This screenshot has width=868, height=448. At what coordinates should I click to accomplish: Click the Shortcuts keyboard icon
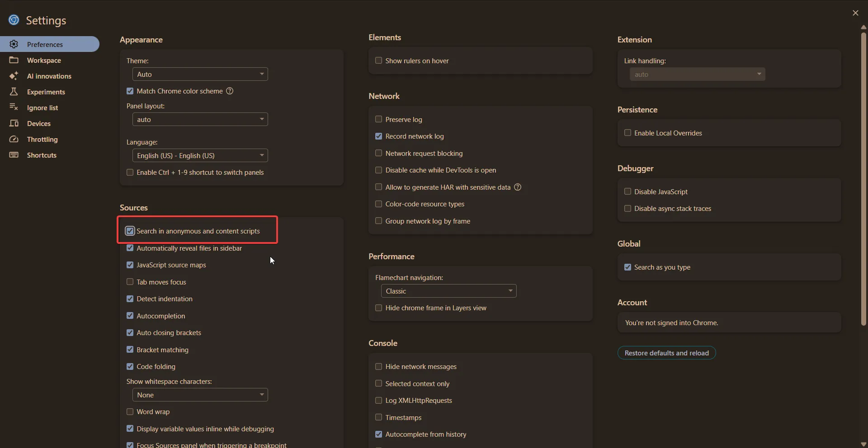click(14, 155)
